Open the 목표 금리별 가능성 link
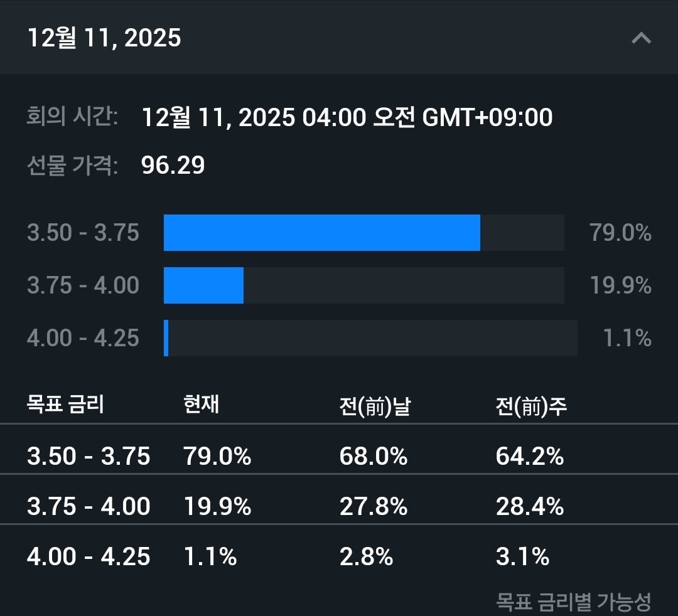Screen dimensions: 678x616 pos(573,602)
